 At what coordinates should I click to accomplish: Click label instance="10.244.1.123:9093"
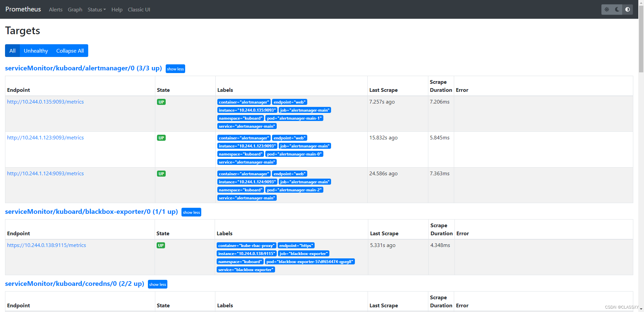click(247, 146)
